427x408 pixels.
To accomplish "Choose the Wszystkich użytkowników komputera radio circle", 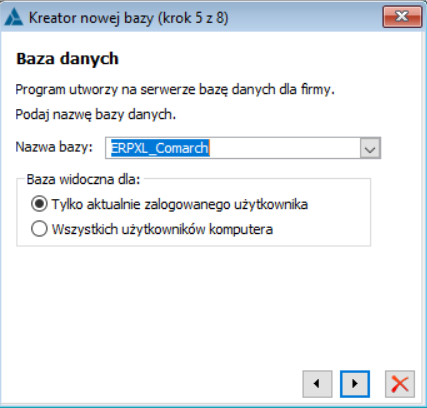I will pyautogui.click(x=39, y=229).
